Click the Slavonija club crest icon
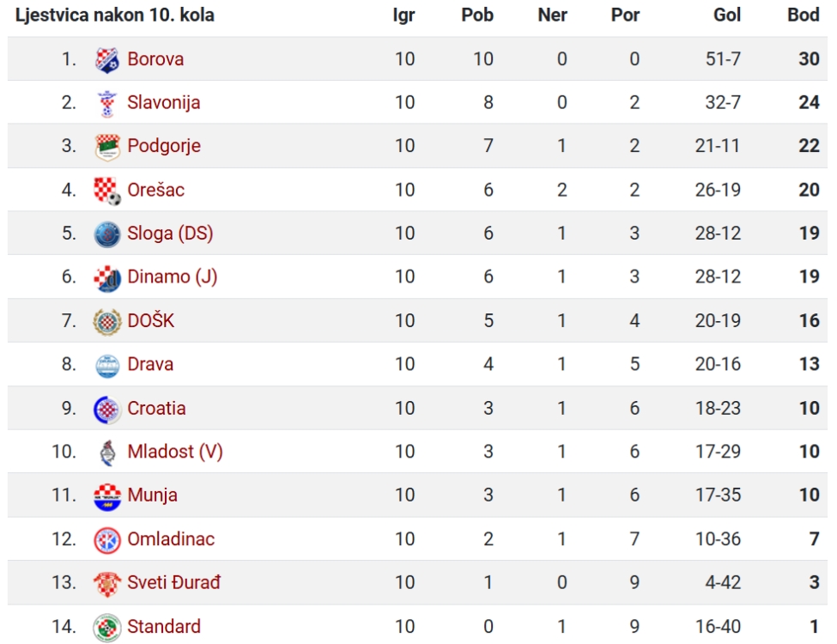Image resolution: width=837 pixels, height=644 pixels. (x=106, y=103)
